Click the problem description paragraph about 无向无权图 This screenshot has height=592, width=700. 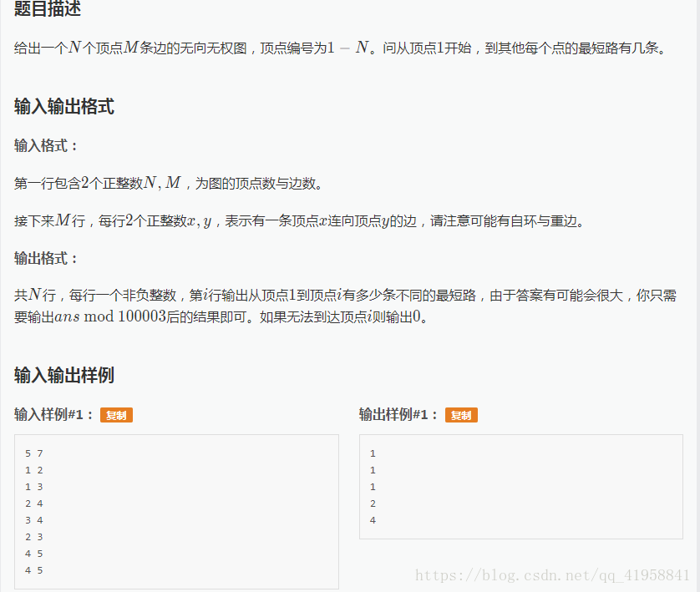click(x=334, y=48)
